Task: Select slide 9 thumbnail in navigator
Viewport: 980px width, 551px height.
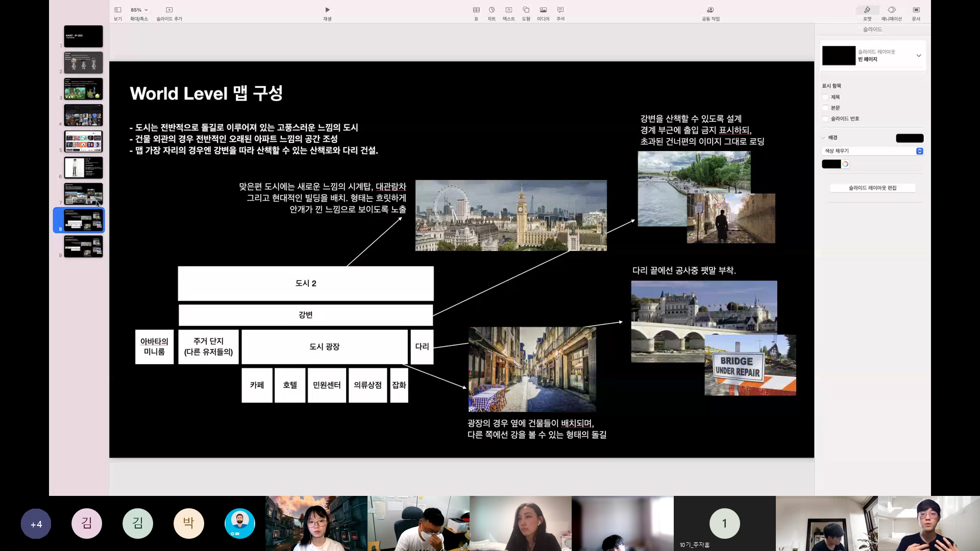Action: [83, 246]
